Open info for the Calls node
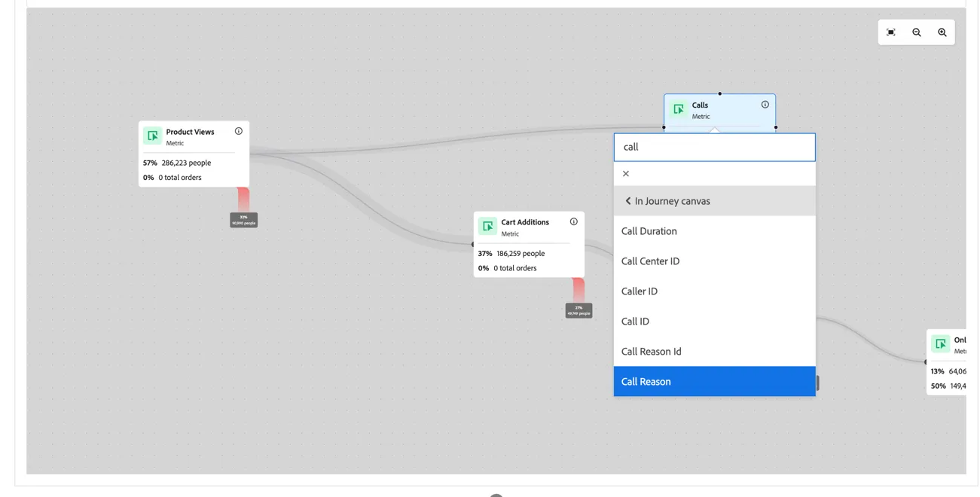The width and height of the screenshot is (980, 497). click(x=765, y=105)
